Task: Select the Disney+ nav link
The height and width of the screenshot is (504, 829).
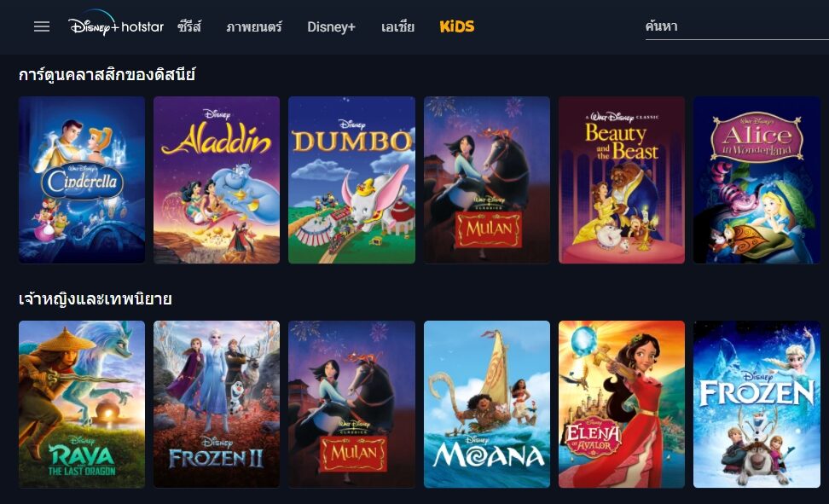Action: coord(332,26)
